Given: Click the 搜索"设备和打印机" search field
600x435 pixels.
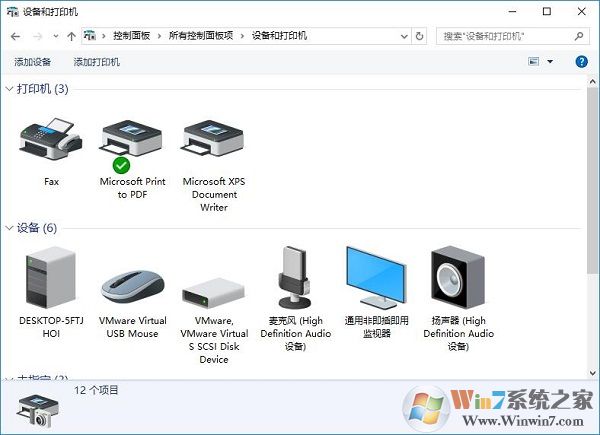Looking at the screenshot, I should pos(512,36).
